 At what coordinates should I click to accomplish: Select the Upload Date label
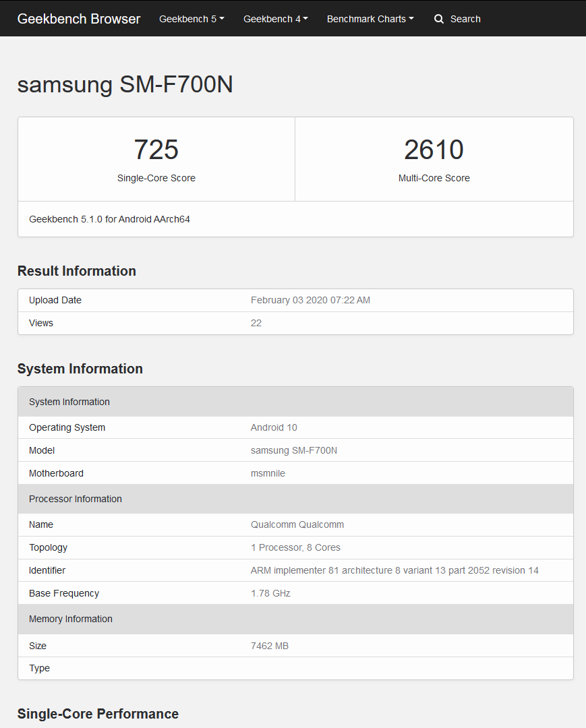coord(55,301)
